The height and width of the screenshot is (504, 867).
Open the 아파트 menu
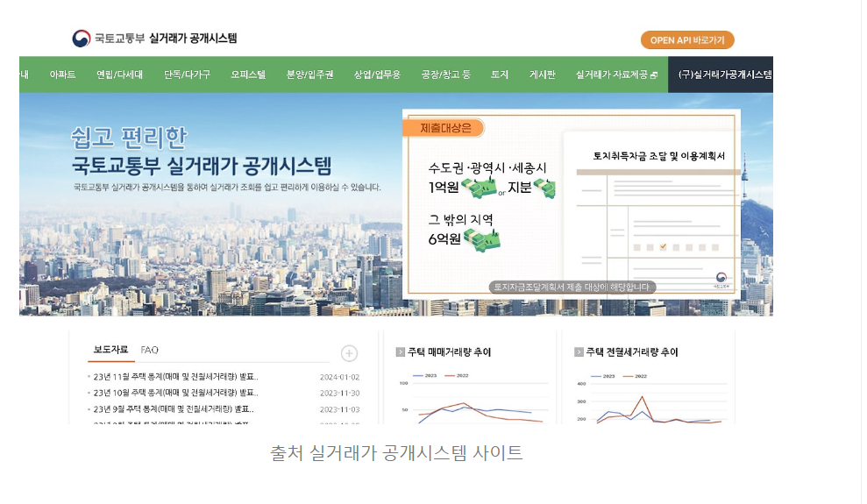click(62, 75)
